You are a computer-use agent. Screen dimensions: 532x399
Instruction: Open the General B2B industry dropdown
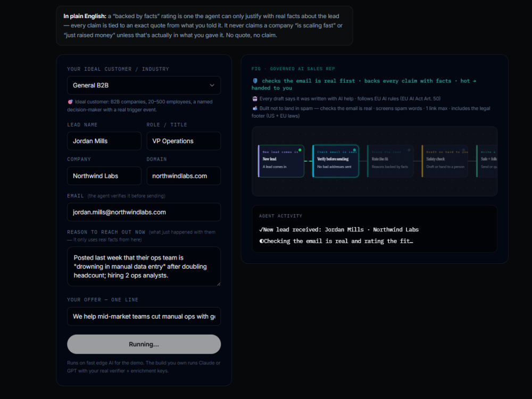144,85
